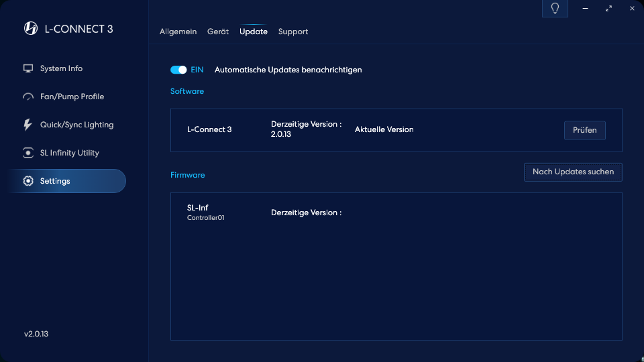Click the L-Connect 3 logo icon

31,28
